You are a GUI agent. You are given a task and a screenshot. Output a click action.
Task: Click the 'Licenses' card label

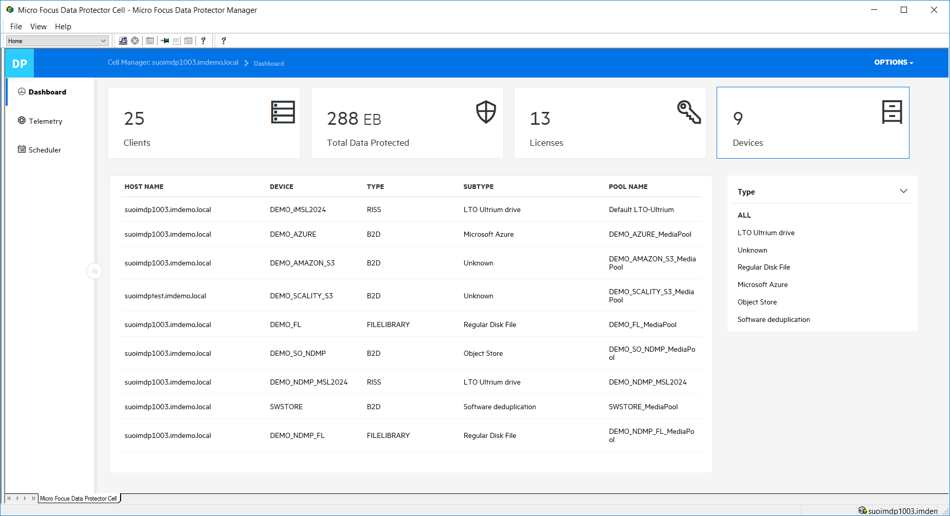point(546,143)
